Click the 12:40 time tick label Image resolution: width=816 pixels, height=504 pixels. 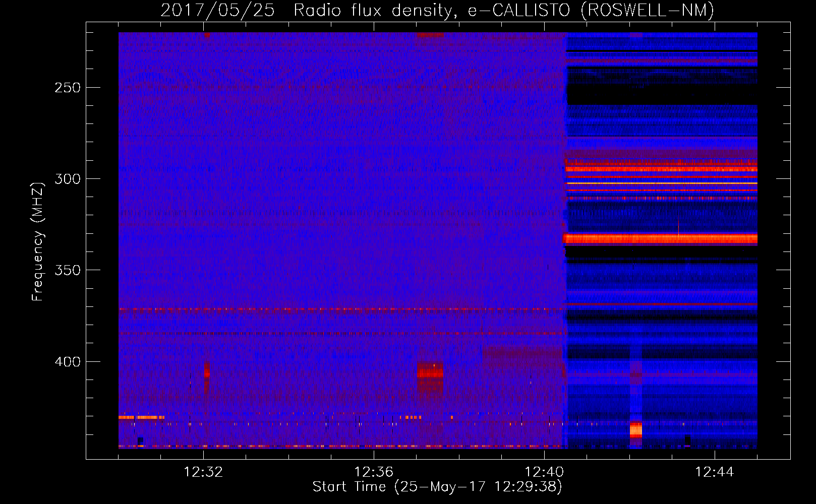544,472
